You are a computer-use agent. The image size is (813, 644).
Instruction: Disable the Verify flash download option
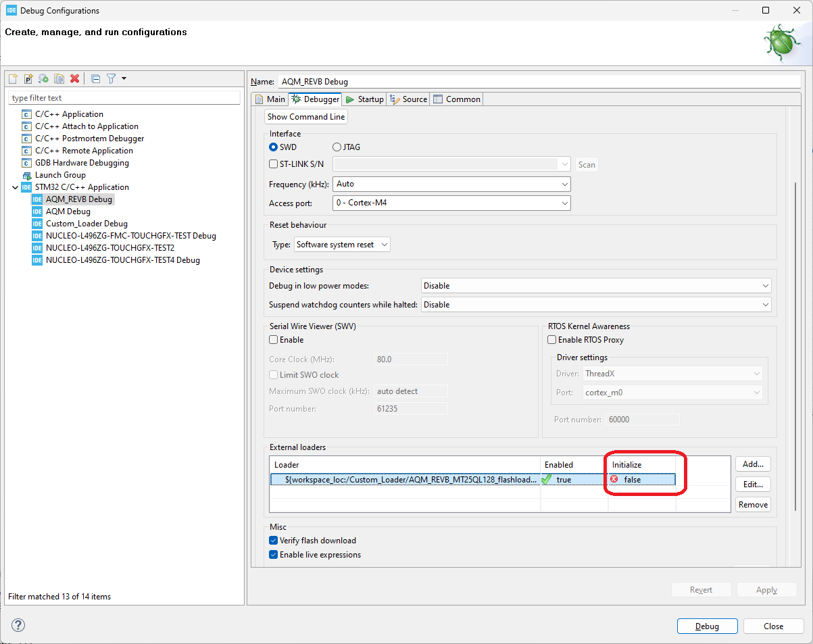pos(273,540)
